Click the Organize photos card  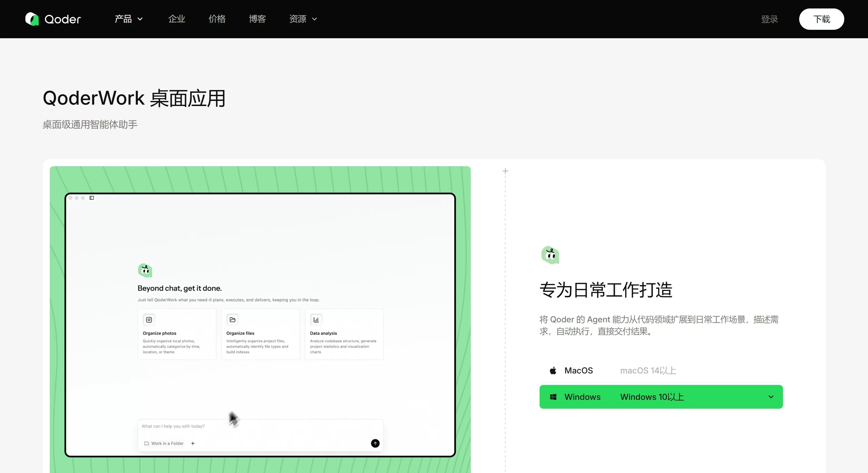click(x=177, y=334)
